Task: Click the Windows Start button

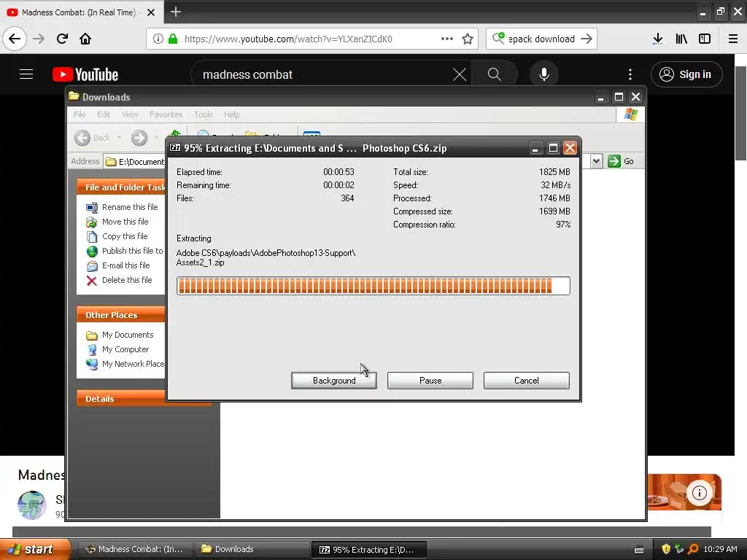Action: pos(35,549)
